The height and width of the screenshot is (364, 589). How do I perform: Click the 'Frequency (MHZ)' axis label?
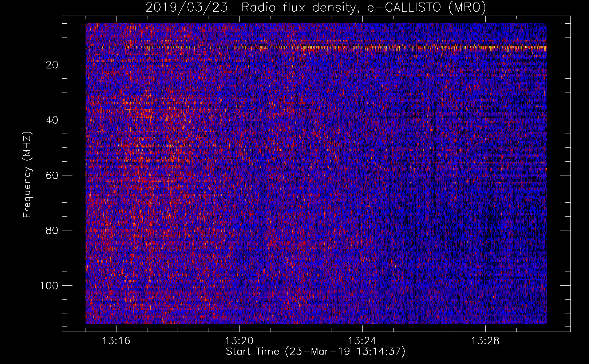27,175
